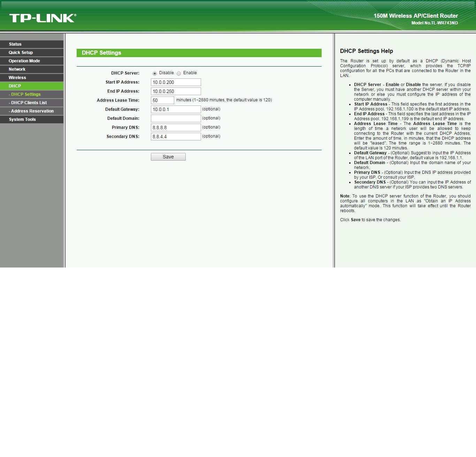Click the Save button

(168, 157)
